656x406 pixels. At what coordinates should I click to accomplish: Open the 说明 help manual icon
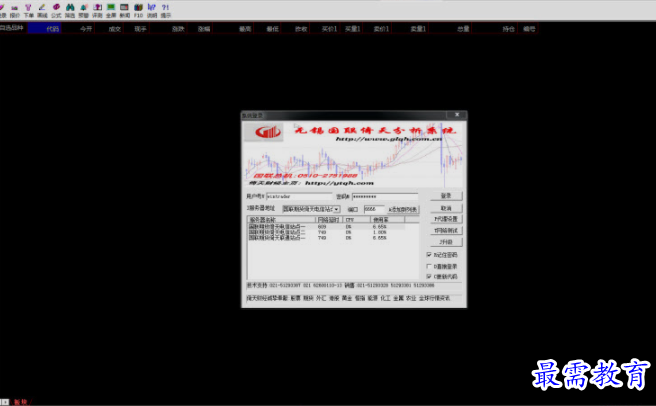(x=152, y=10)
